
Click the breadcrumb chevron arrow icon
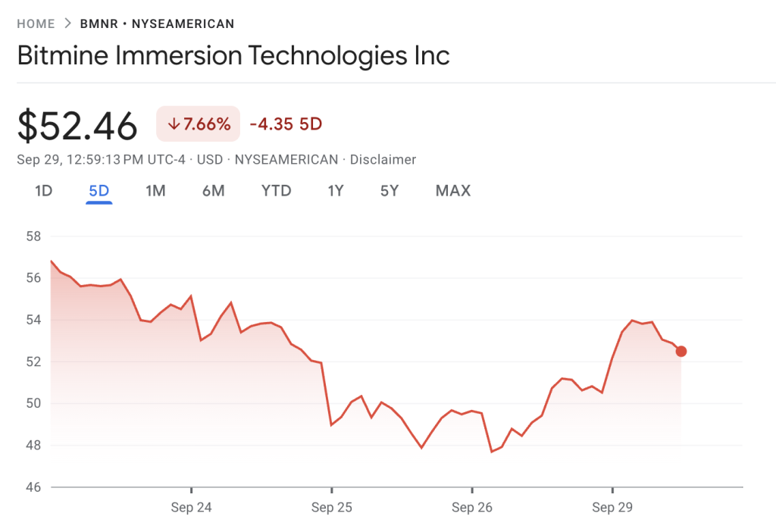click(67, 23)
